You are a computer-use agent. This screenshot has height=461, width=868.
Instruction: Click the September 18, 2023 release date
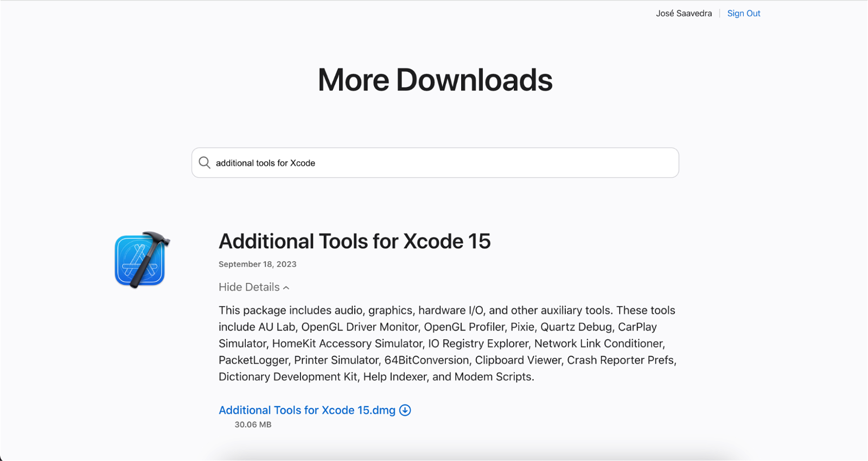point(257,264)
